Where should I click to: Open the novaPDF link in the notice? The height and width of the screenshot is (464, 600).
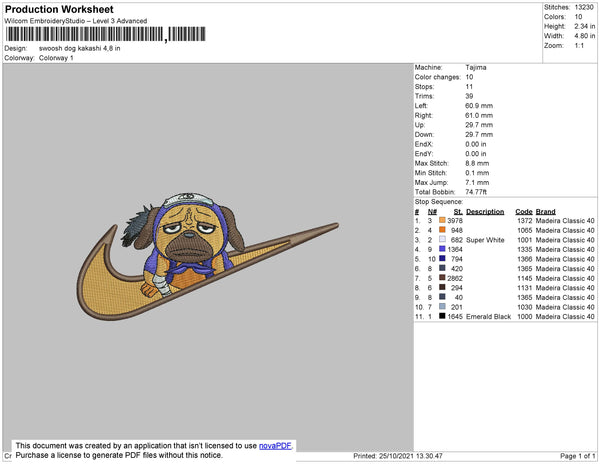(x=275, y=446)
